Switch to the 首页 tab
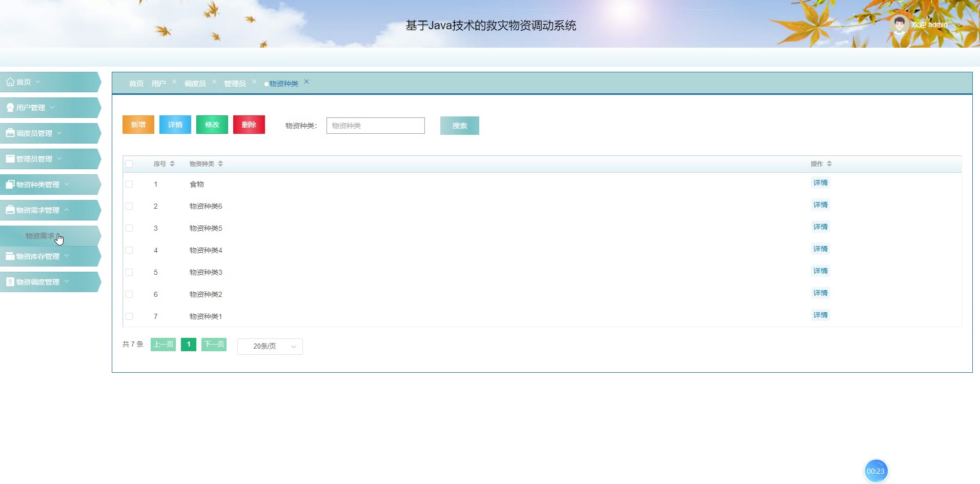This screenshot has height=484, width=980. (x=136, y=84)
